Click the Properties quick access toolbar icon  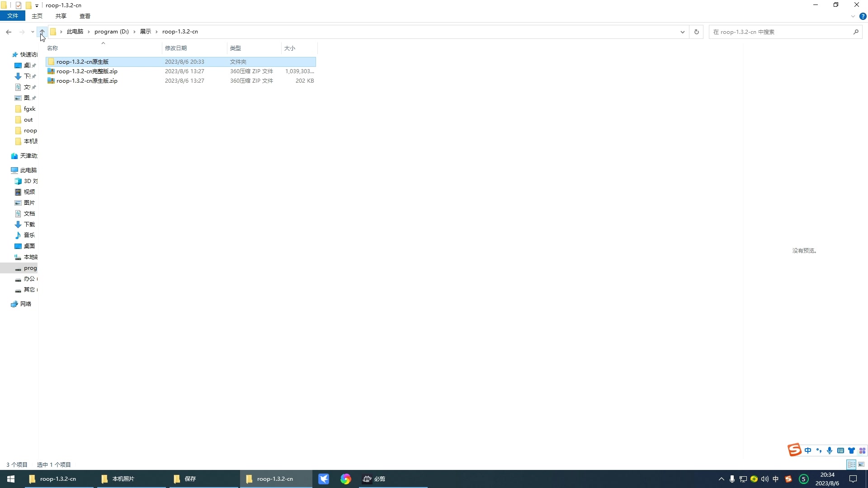(x=19, y=5)
